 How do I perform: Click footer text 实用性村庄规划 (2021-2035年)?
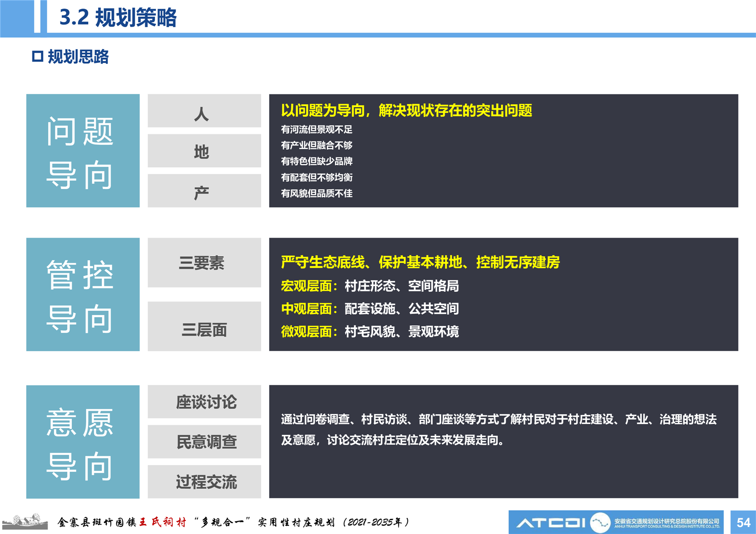[x=333, y=522]
